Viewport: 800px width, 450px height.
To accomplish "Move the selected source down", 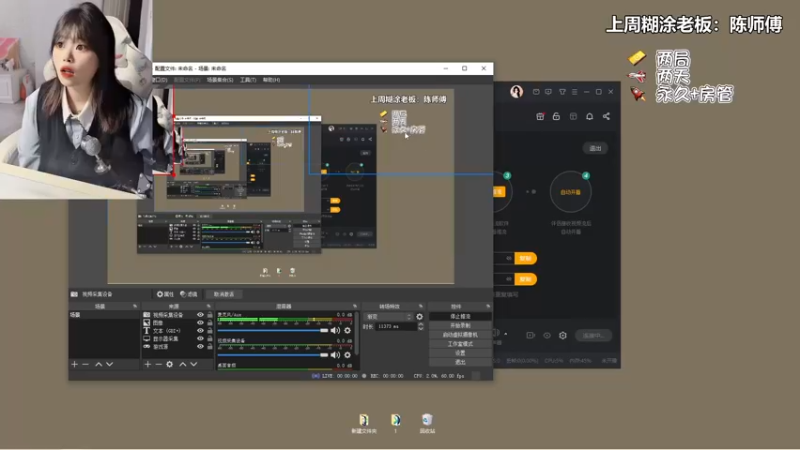I will (193, 364).
